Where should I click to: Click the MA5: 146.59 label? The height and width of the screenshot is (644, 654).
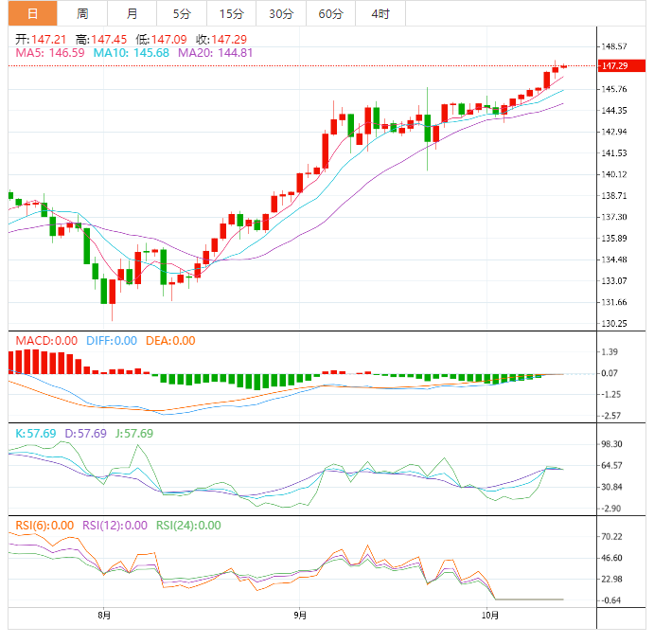(50, 53)
